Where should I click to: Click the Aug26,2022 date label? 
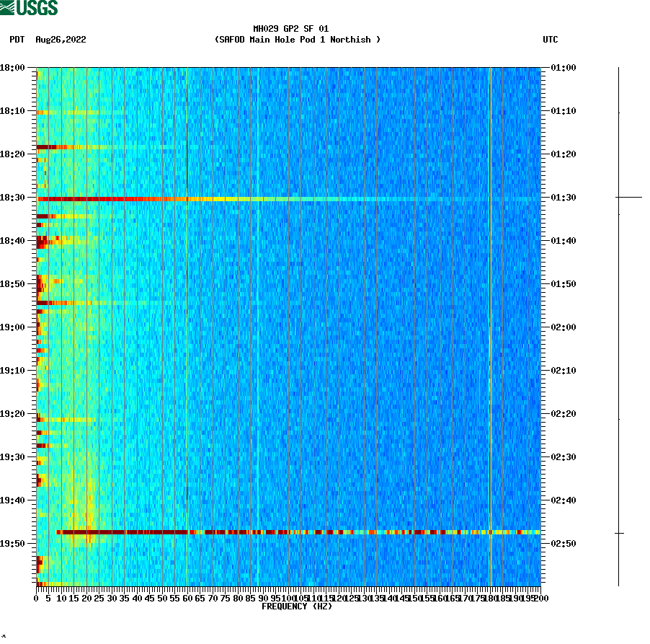[60, 40]
